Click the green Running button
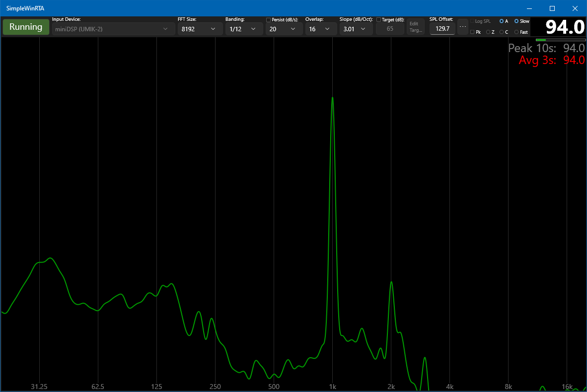The width and height of the screenshot is (587, 392). (26, 27)
